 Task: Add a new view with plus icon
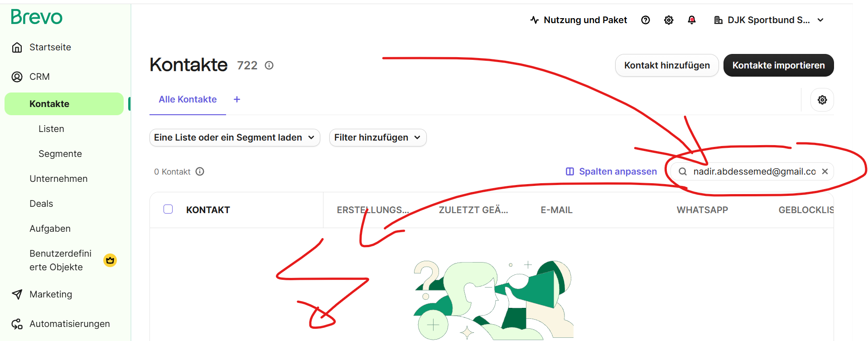(237, 99)
